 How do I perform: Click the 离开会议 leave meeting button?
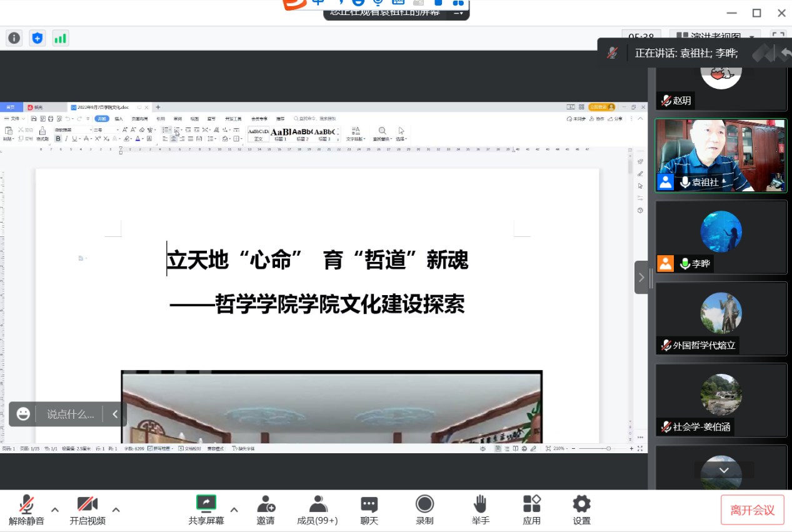point(752,510)
